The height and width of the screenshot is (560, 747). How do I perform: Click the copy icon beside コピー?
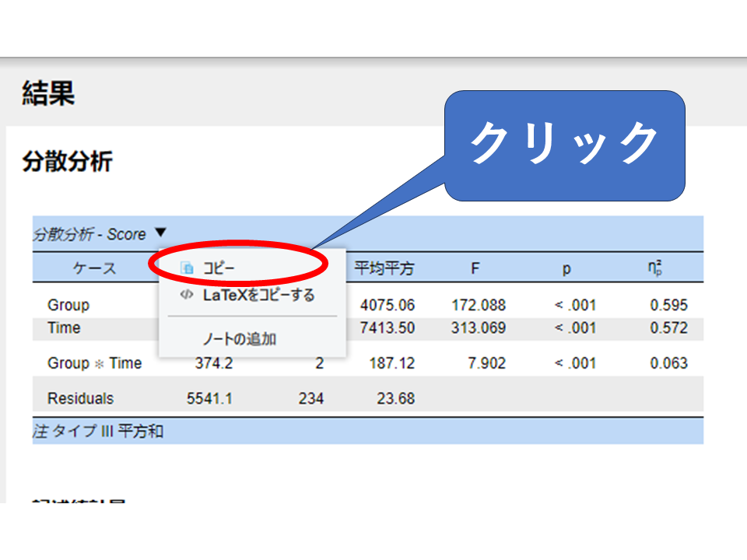[x=187, y=268]
